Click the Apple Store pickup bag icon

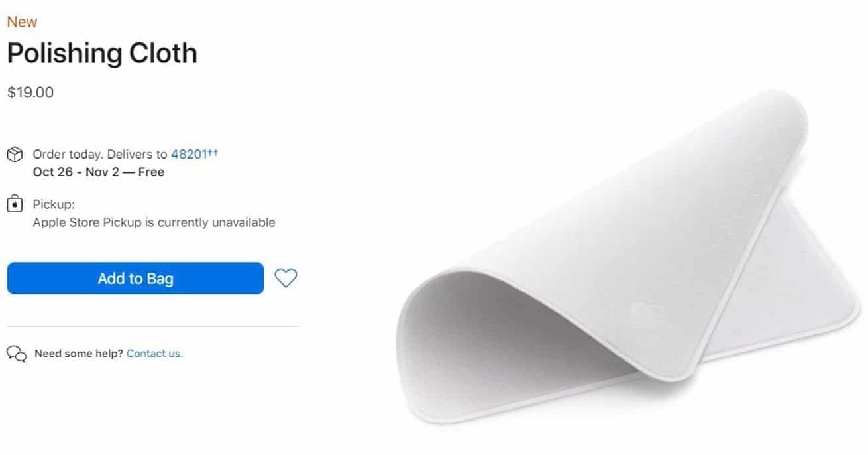pyautogui.click(x=15, y=204)
